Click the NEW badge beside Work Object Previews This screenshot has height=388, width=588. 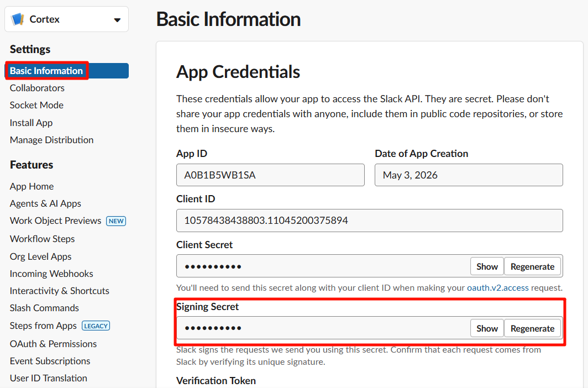116,221
